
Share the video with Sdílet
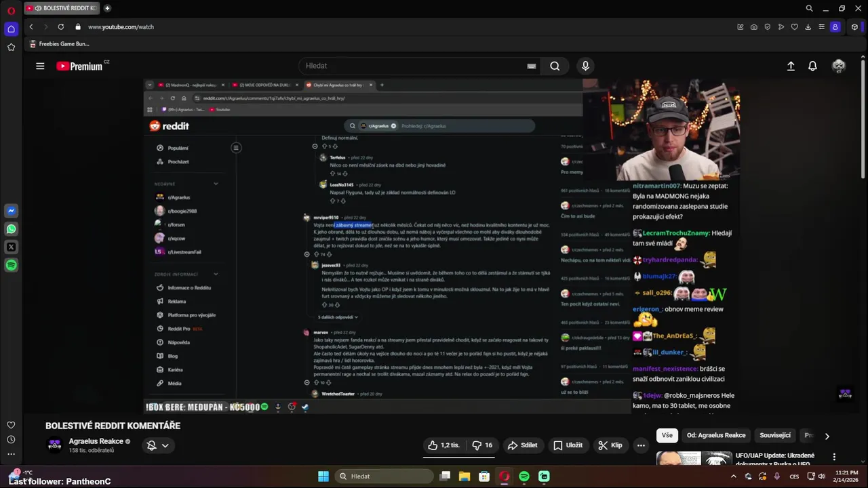point(522,445)
